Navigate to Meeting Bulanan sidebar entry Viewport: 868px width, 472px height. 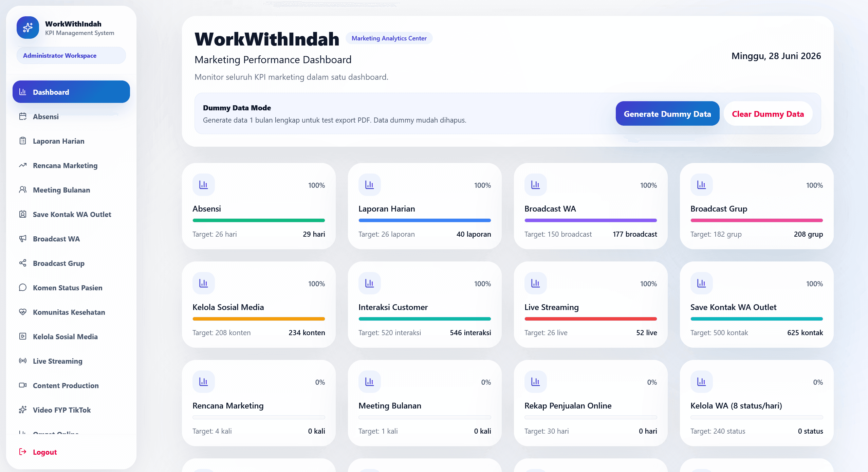(71, 190)
